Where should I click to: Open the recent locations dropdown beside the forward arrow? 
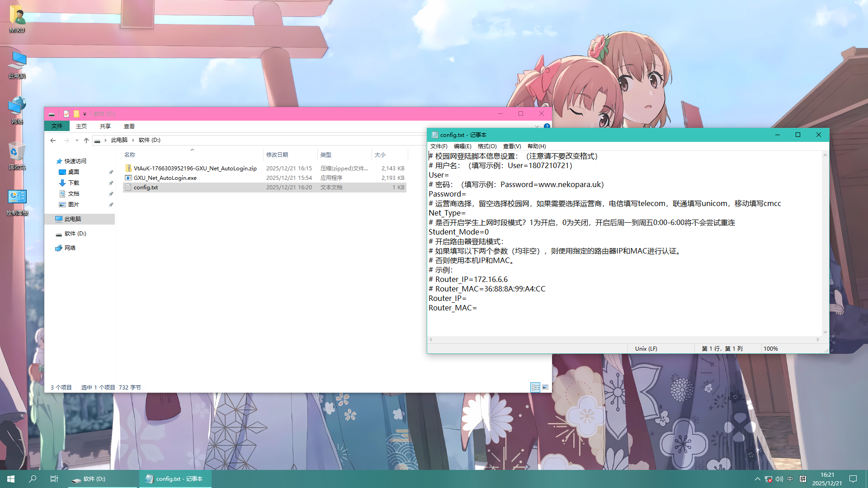(x=76, y=140)
